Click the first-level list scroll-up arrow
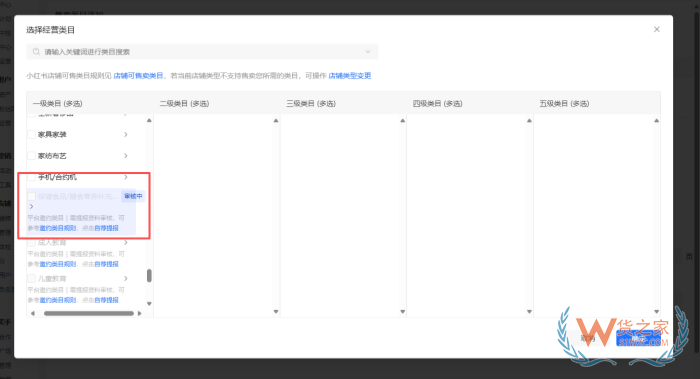This screenshot has height=379, width=700. tap(149, 121)
